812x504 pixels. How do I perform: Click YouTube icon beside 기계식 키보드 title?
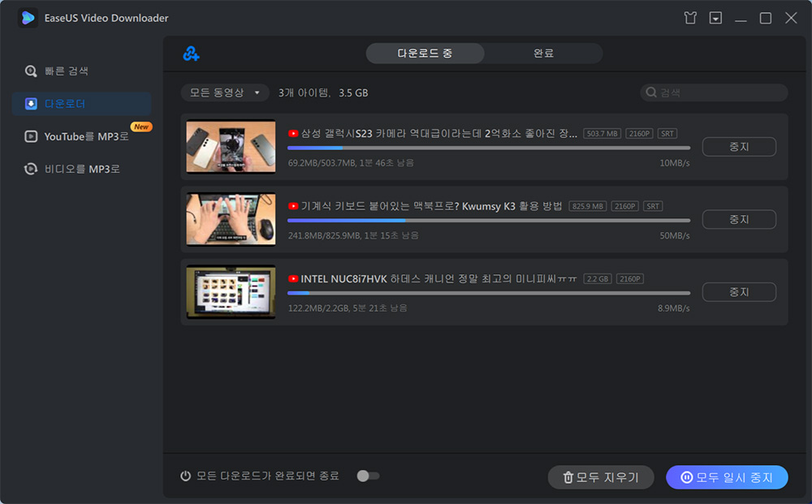(293, 206)
